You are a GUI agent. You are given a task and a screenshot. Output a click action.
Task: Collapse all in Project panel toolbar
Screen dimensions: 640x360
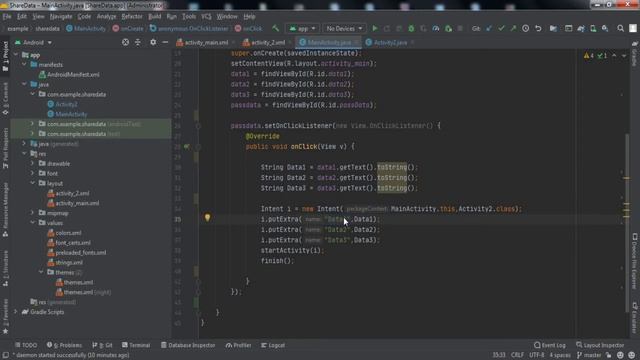(138, 42)
